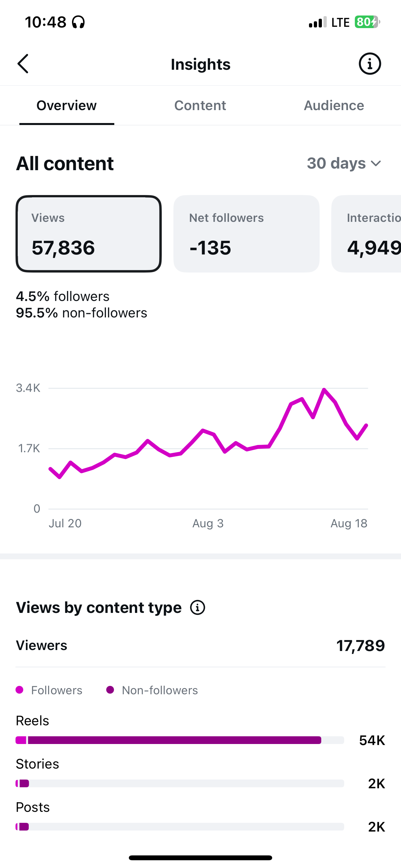Tap the back arrow icon
Image resolution: width=401 pixels, height=868 pixels.
[23, 64]
